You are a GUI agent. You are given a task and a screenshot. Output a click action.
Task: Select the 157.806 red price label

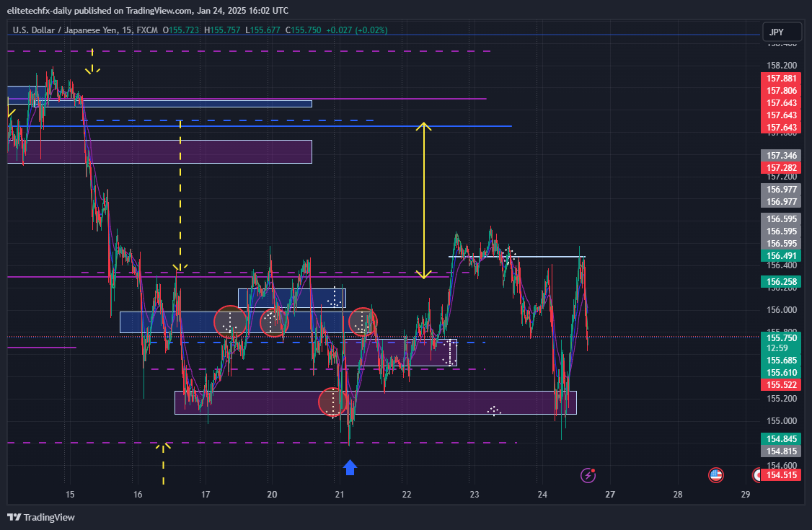coord(781,91)
